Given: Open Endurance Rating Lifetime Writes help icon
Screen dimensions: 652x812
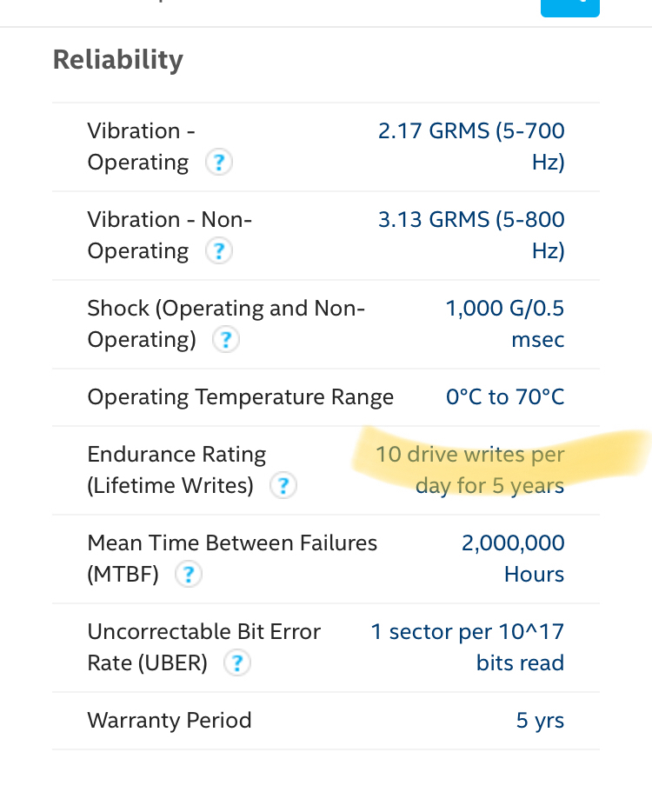Looking at the screenshot, I should tap(283, 486).
